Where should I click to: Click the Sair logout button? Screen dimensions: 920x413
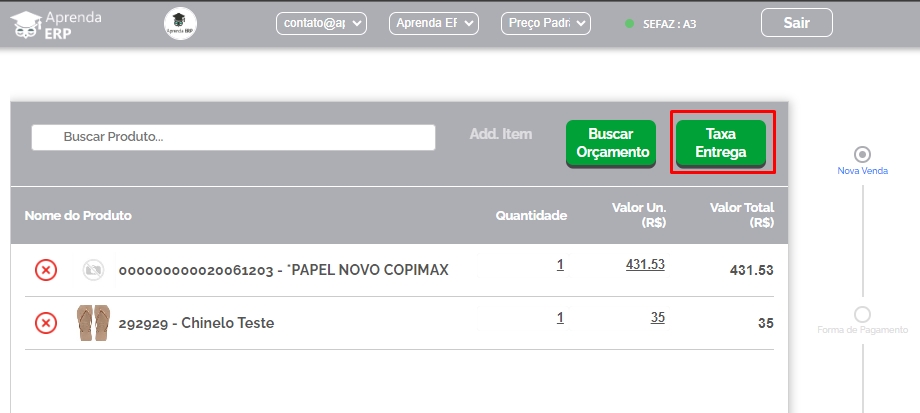point(796,23)
